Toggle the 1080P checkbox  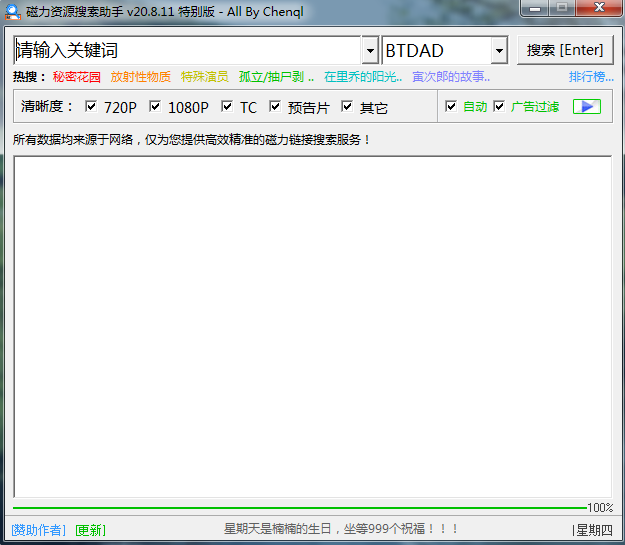(155, 106)
